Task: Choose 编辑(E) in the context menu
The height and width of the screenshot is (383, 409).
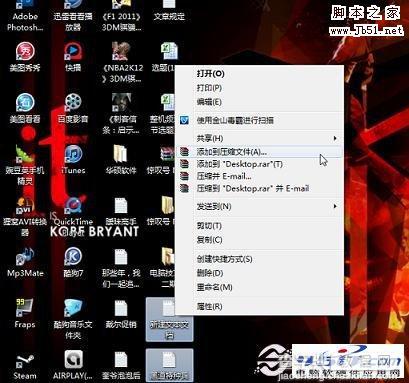Action: 259,102
